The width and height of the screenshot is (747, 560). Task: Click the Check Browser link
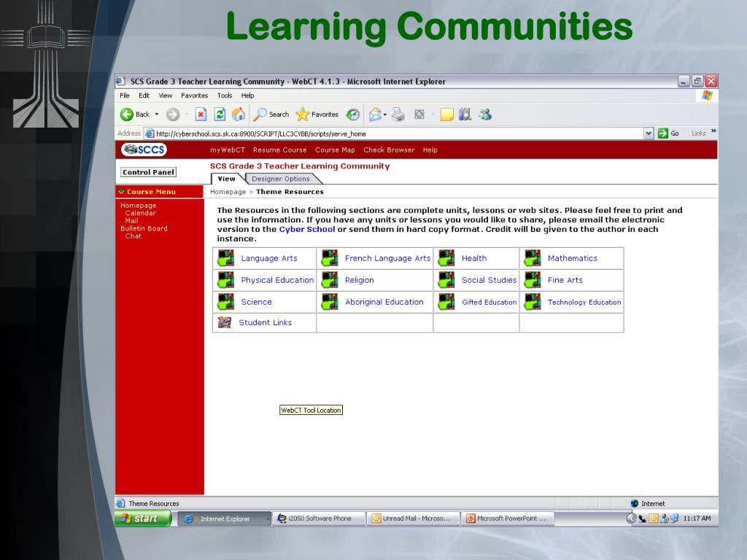click(390, 149)
